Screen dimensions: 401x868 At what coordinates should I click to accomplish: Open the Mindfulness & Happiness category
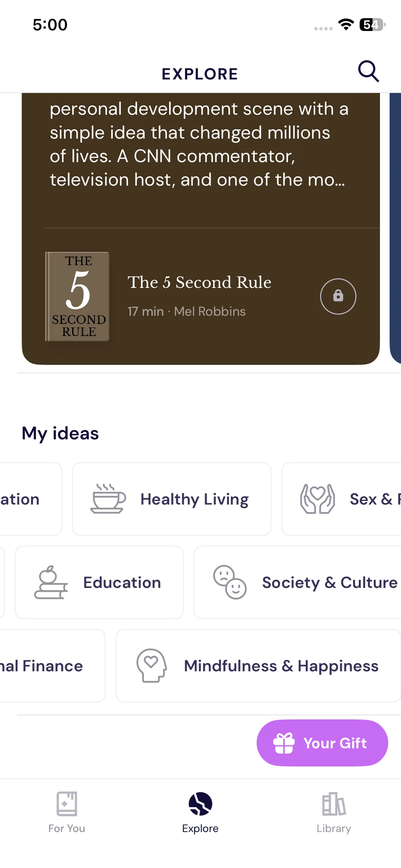coord(281,666)
